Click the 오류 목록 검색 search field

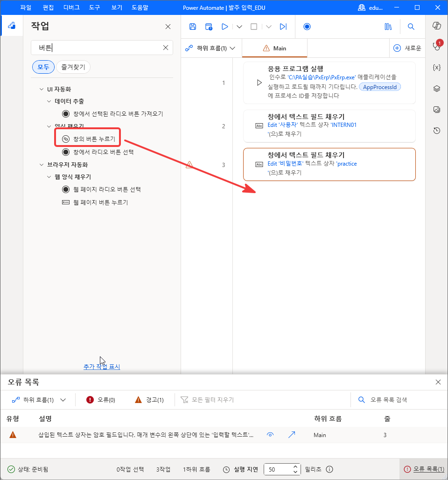(x=398, y=400)
